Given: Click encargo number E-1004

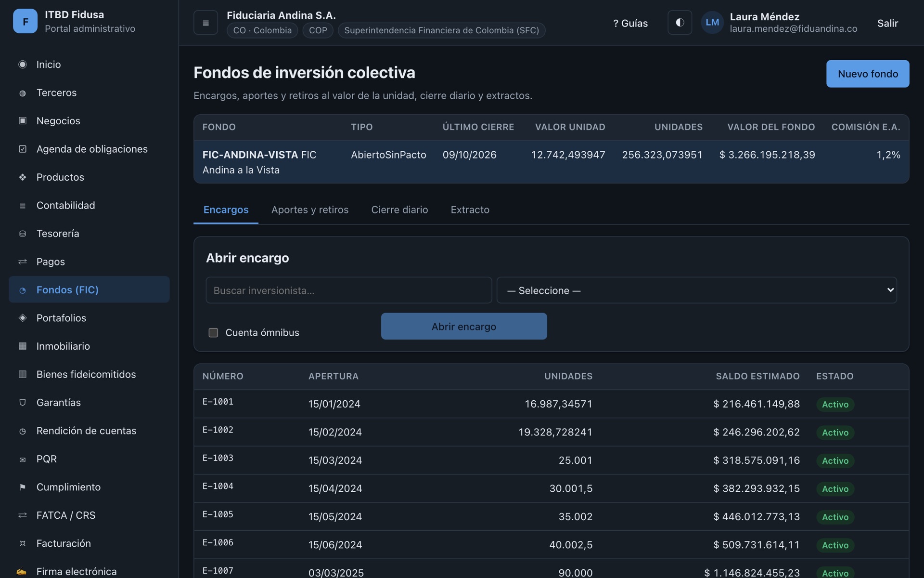Looking at the screenshot, I should [218, 486].
